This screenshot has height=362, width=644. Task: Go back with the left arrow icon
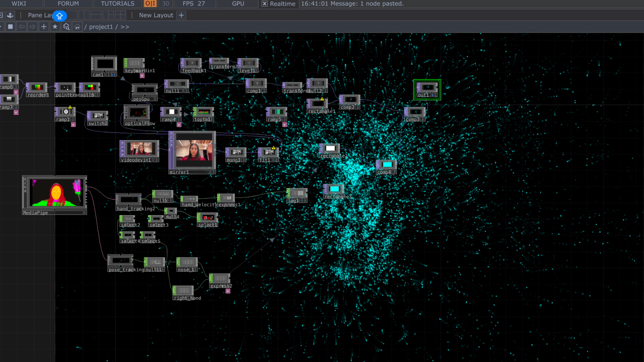click(x=21, y=27)
